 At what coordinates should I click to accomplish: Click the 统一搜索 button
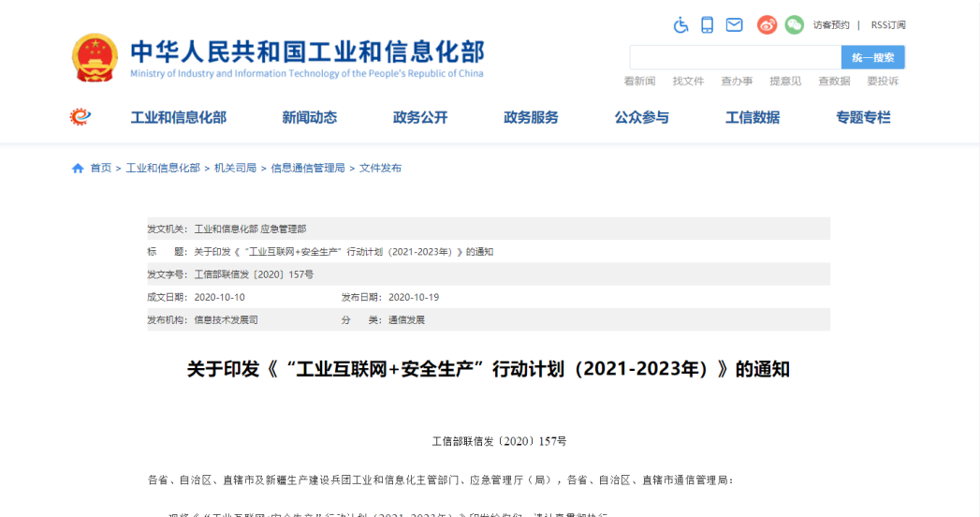[873, 57]
